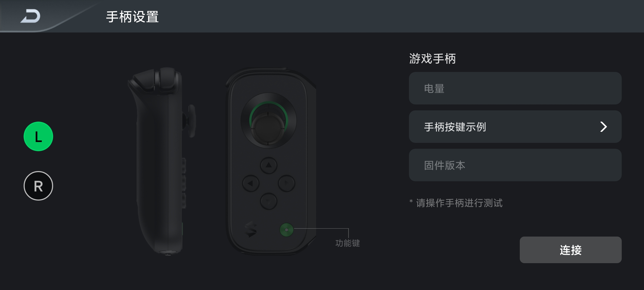The image size is (644, 290).
Task: Click the Black Shark S logo
Action: [251, 230]
